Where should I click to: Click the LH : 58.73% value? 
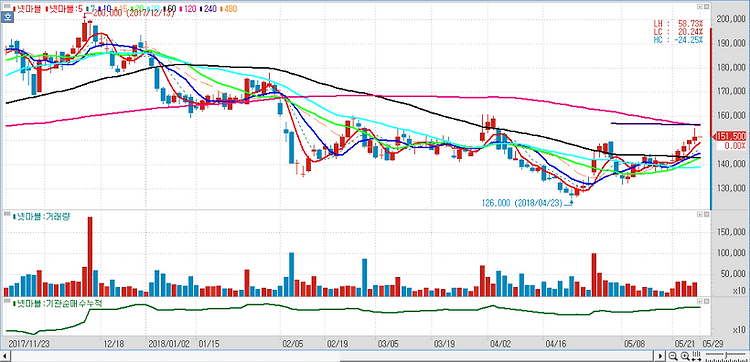click(679, 23)
